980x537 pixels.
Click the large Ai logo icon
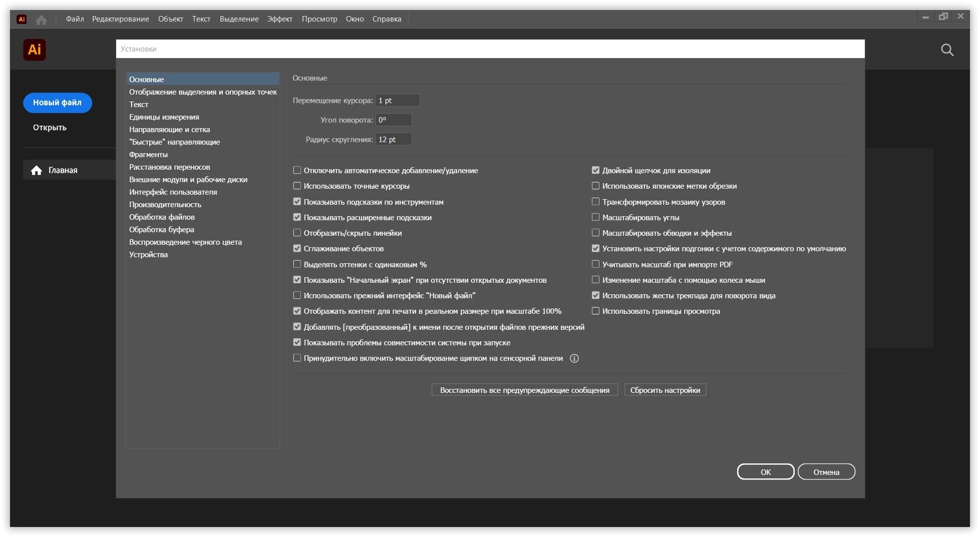[35, 50]
